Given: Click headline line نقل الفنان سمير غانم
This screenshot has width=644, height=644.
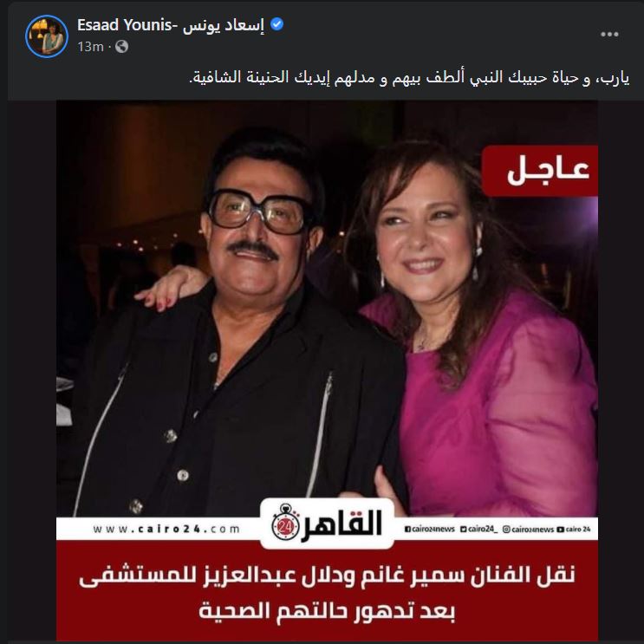Looking at the screenshot, I should (327, 576).
